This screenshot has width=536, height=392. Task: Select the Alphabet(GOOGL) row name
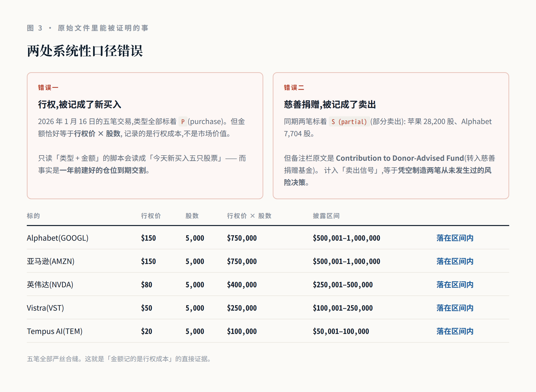(58, 238)
